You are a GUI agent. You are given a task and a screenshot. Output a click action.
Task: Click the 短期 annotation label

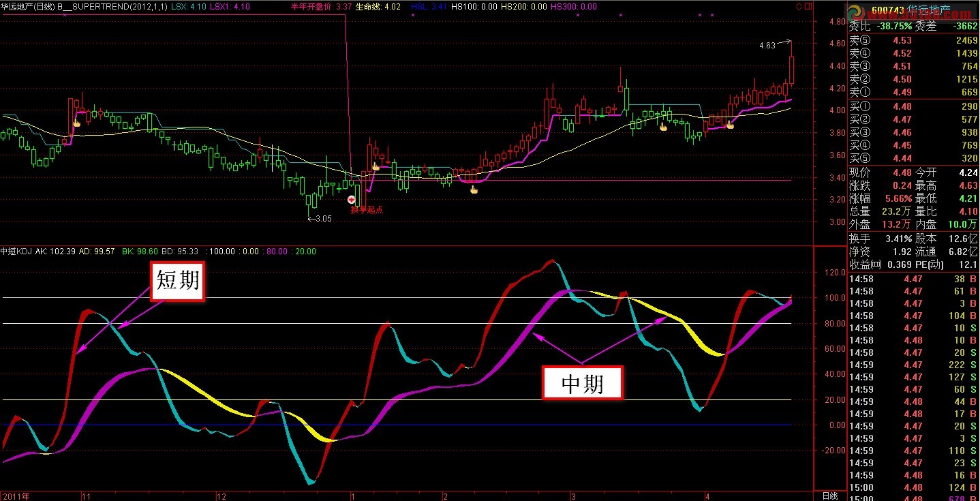point(178,281)
